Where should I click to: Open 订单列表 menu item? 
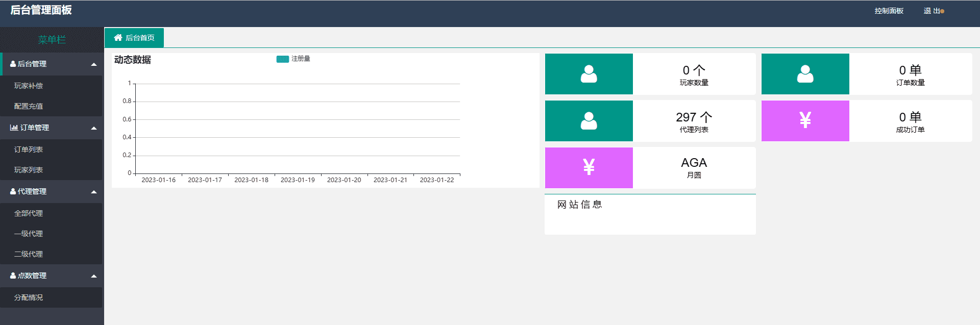(51, 149)
